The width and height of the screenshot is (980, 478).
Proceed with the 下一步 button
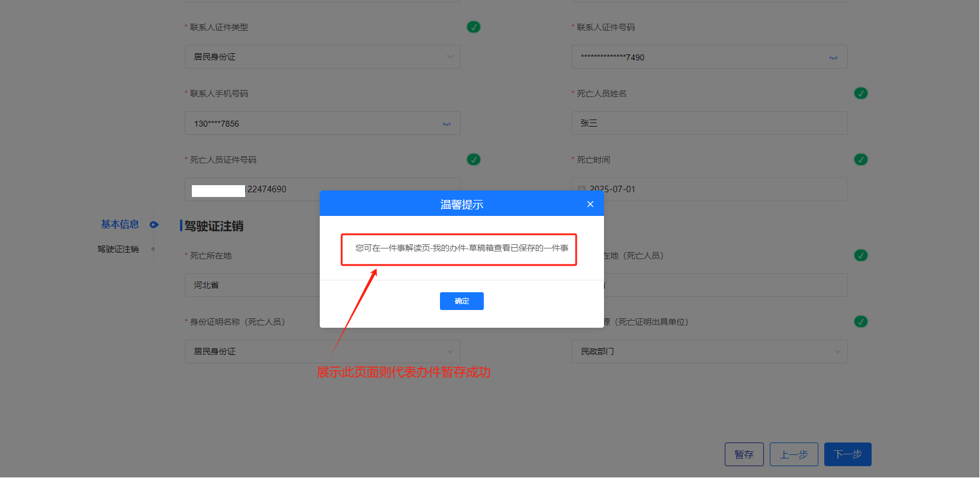[847, 454]
